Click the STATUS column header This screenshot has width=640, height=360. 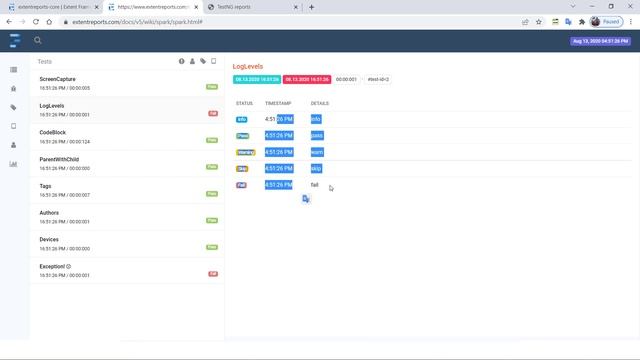point(244,103)
